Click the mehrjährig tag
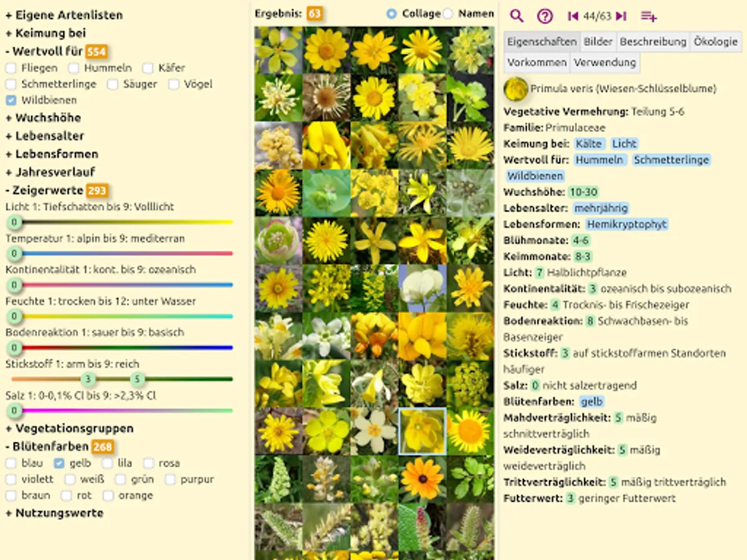 tap(601, 208)
